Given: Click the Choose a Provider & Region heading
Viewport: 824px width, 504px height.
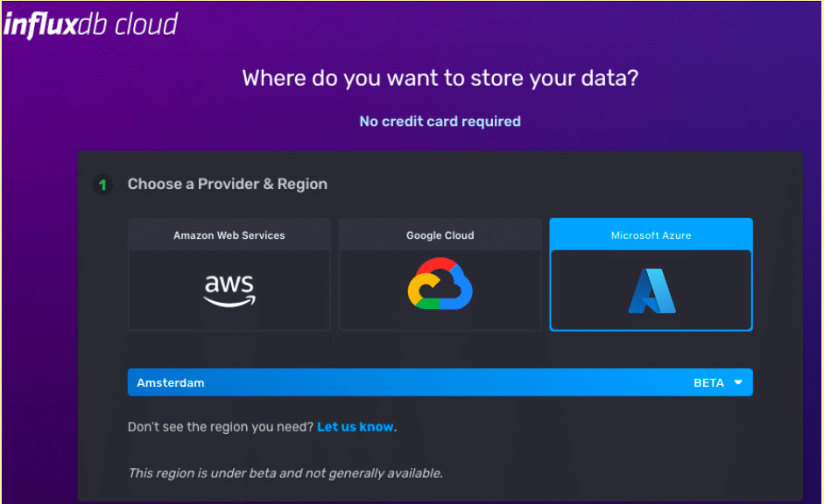Looking at the screenshot, I should point(228,184).
